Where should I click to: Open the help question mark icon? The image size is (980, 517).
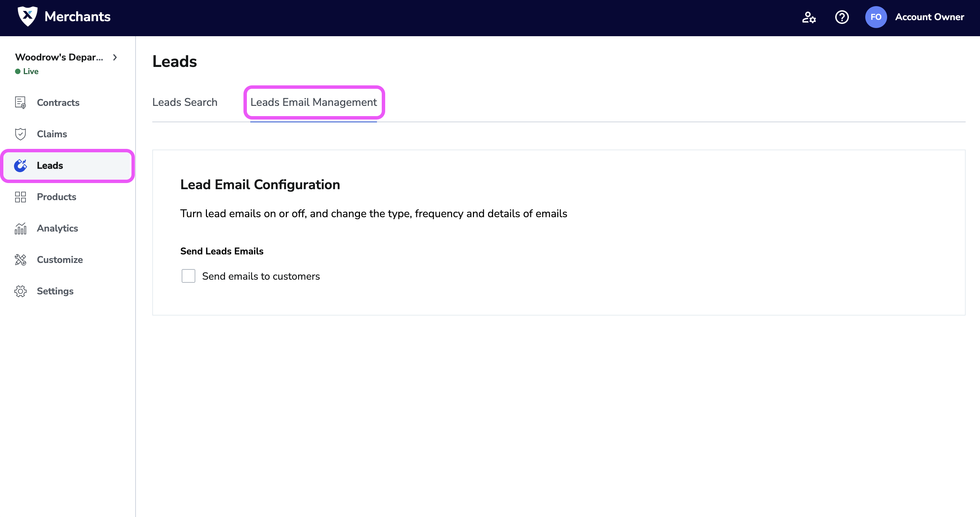[841, 17]
